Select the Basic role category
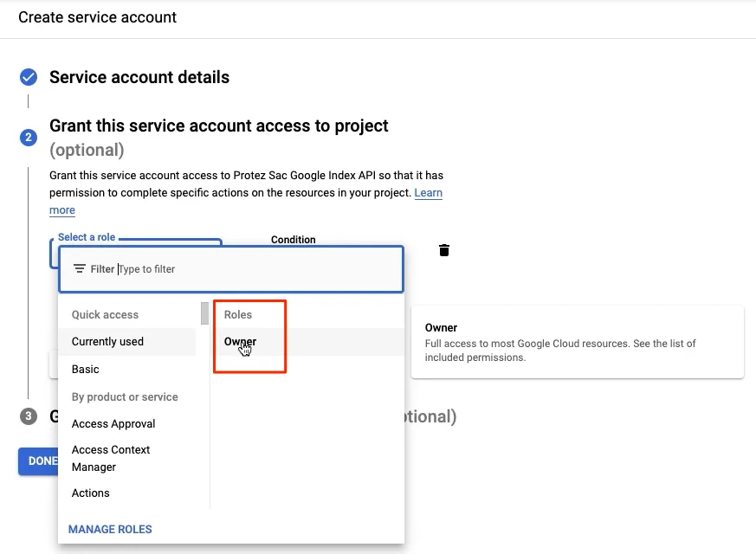The width and height of the screenshot is (756, 554). 127,369
